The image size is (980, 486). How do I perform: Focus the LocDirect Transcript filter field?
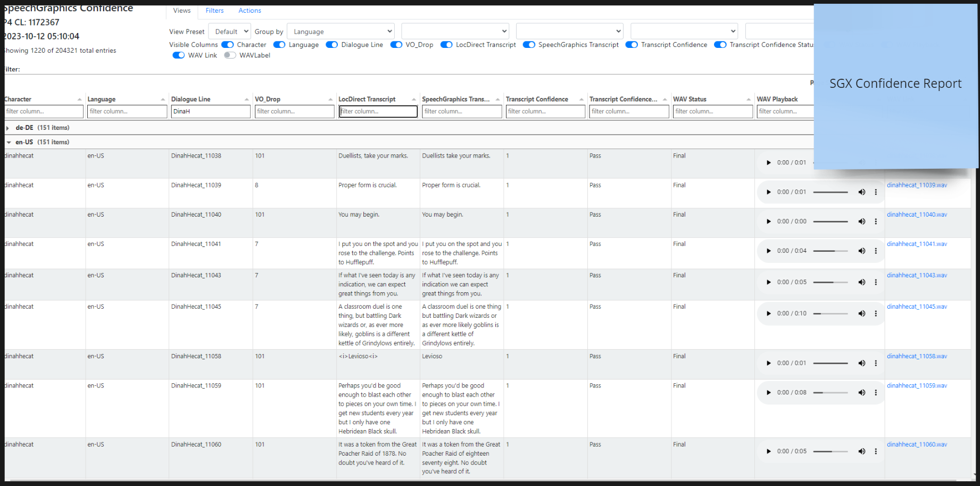click(x=378, y=111)
